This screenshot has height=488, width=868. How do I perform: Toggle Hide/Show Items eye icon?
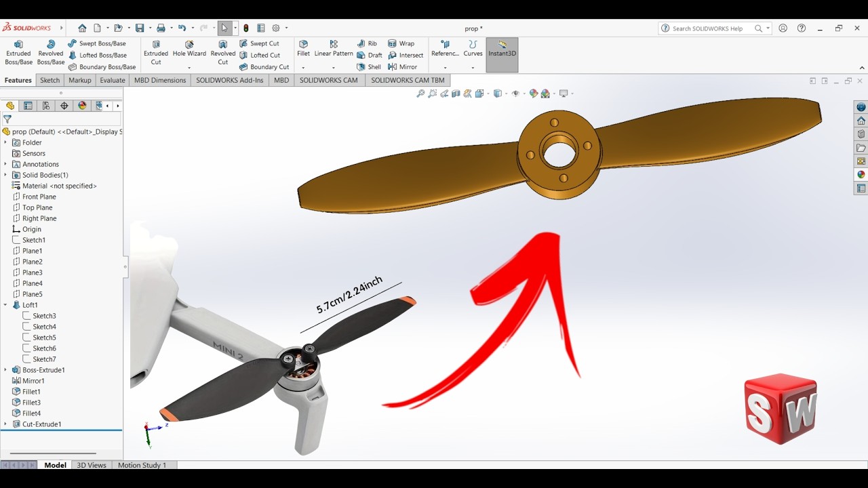(515, 94)
